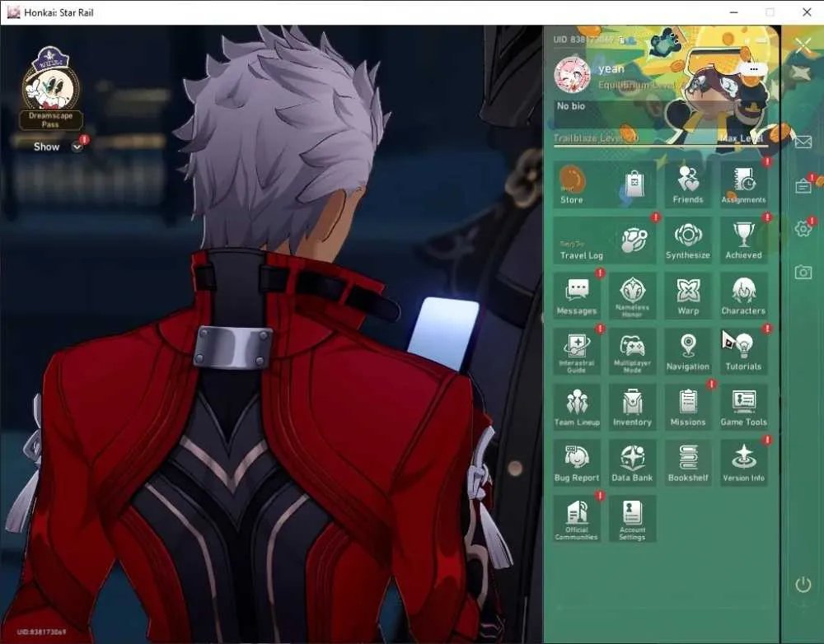
Task: Open the Interastral Guide
Action: point(577,352)
